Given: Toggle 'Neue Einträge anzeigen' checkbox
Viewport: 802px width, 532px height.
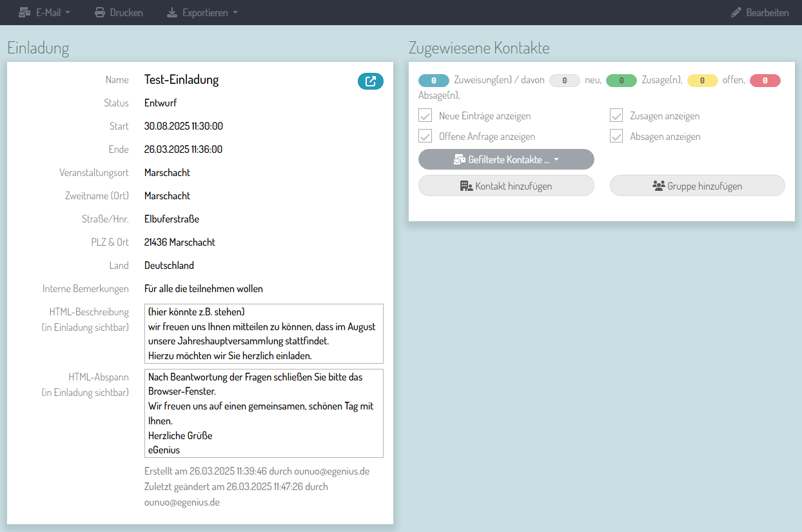Looking at the screenshot, I should 425,116.
